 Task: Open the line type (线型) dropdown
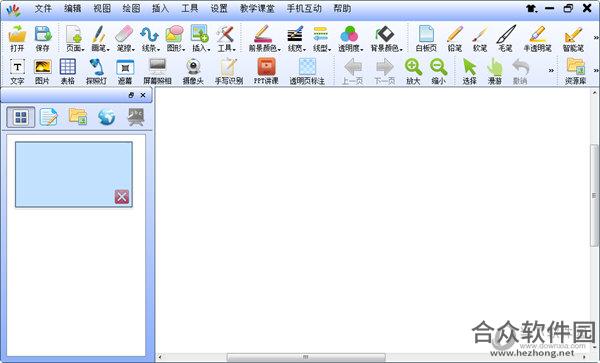[321, 37]
